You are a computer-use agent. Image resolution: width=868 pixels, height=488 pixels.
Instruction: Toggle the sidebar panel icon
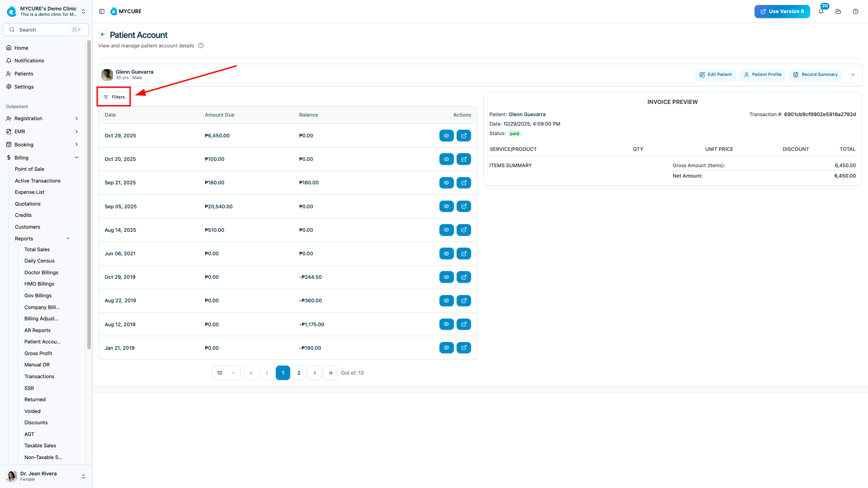[x=102, y=11]
